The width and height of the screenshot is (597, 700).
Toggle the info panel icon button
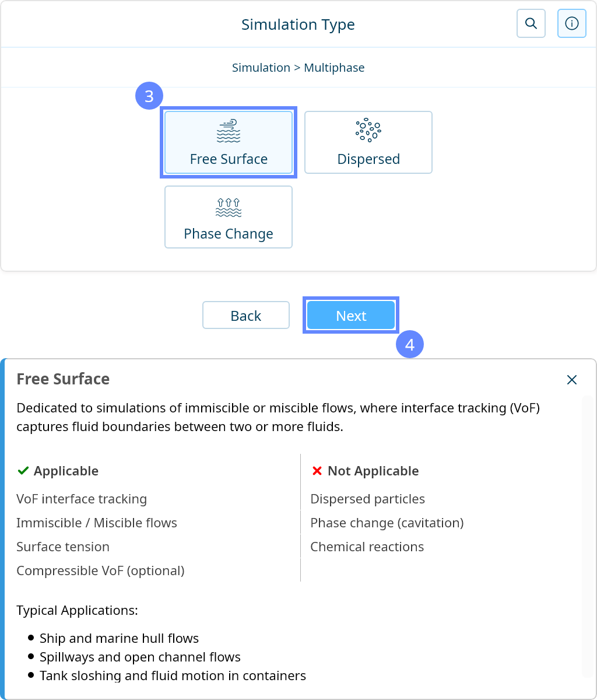coord(571,24)
